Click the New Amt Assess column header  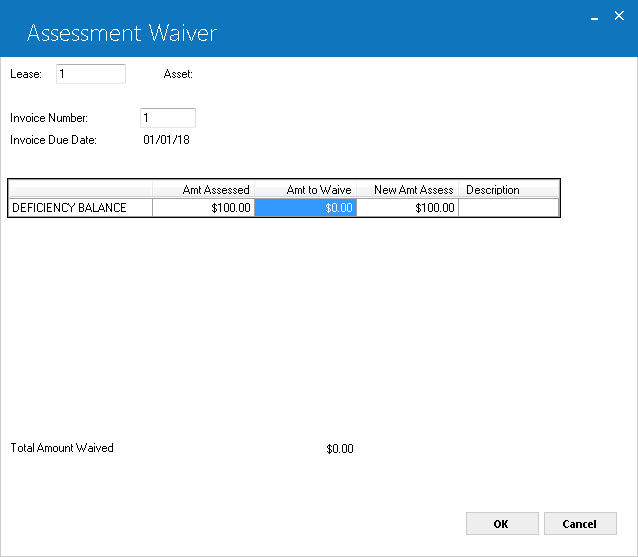click(408, 190)
